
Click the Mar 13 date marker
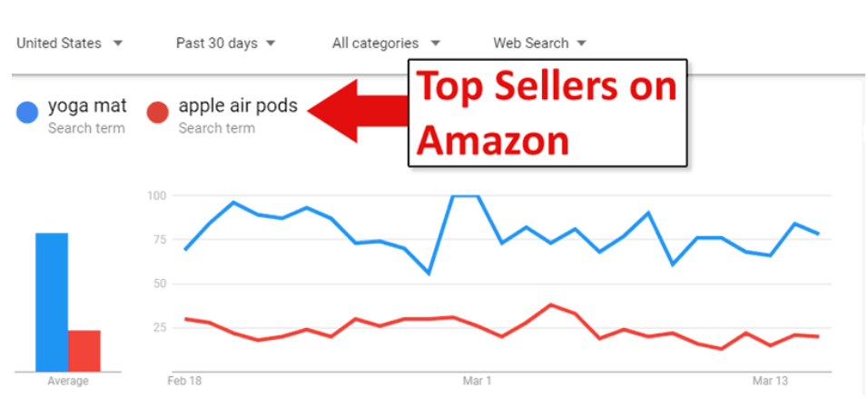coord(770,380)
